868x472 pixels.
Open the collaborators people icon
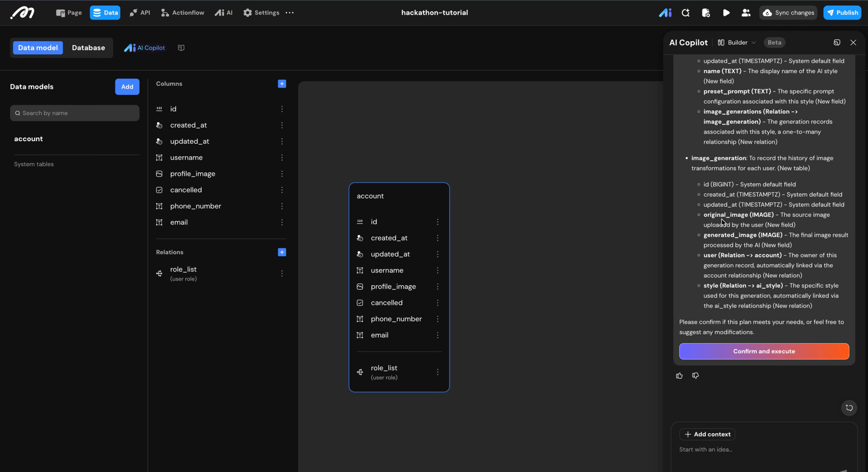(x=746, y=13)
